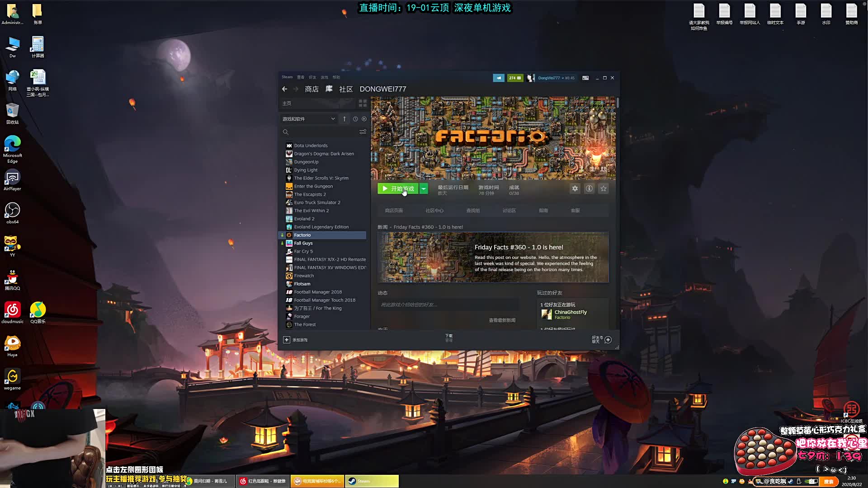This screenshot has width=868, height=488.
Task: Switch to collections grid view icon
Action: pos(363,103)
